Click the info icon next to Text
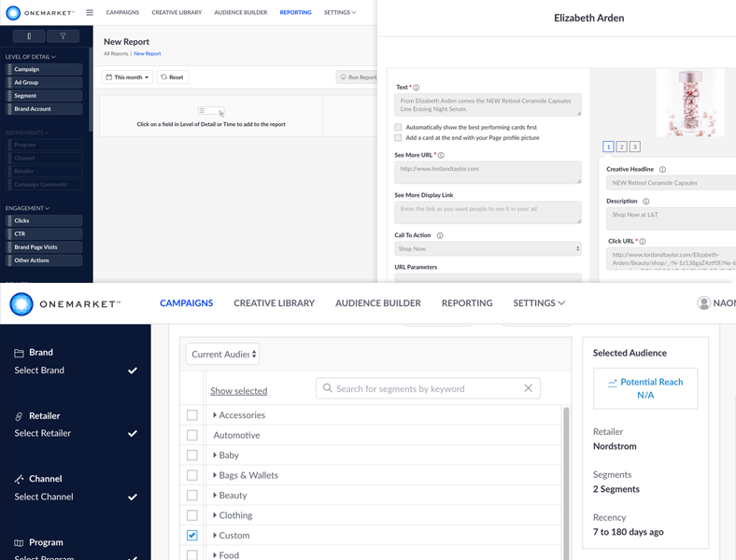The width and height of the screenshot is (736, 560). point(417,87)
